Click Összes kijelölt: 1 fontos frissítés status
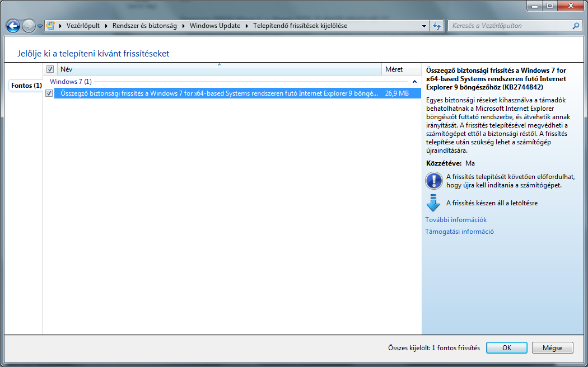This screenshot has height=367, width=588. [434, 348]
